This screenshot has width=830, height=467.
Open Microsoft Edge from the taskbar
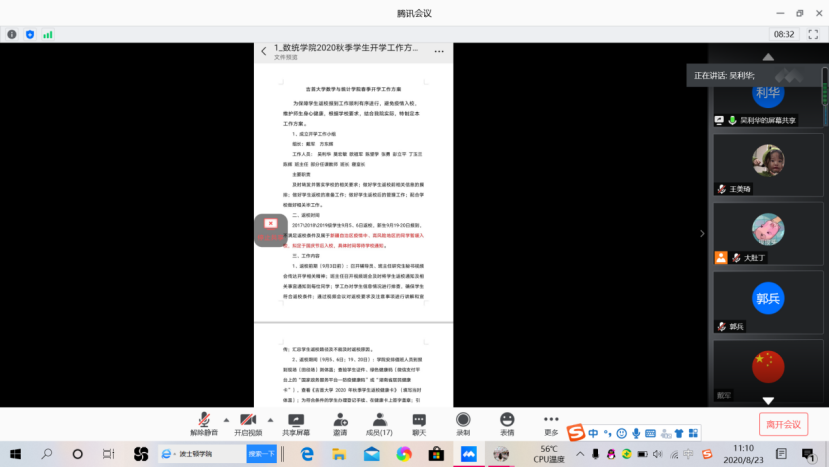tap(308, 454)
